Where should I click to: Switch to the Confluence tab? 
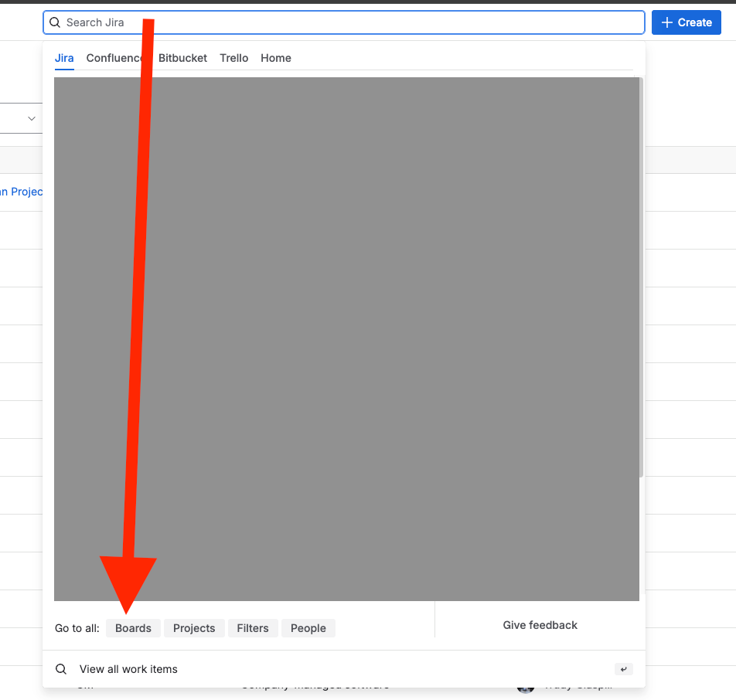point(114,58)
